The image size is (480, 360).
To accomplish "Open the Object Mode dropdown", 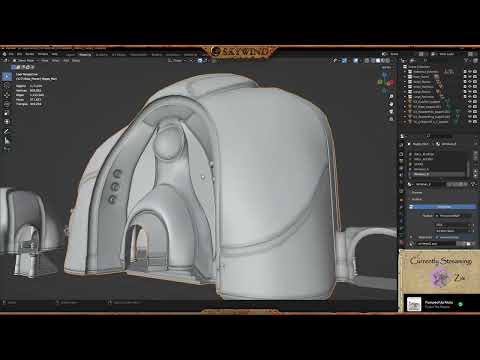I will pos(25,61).
